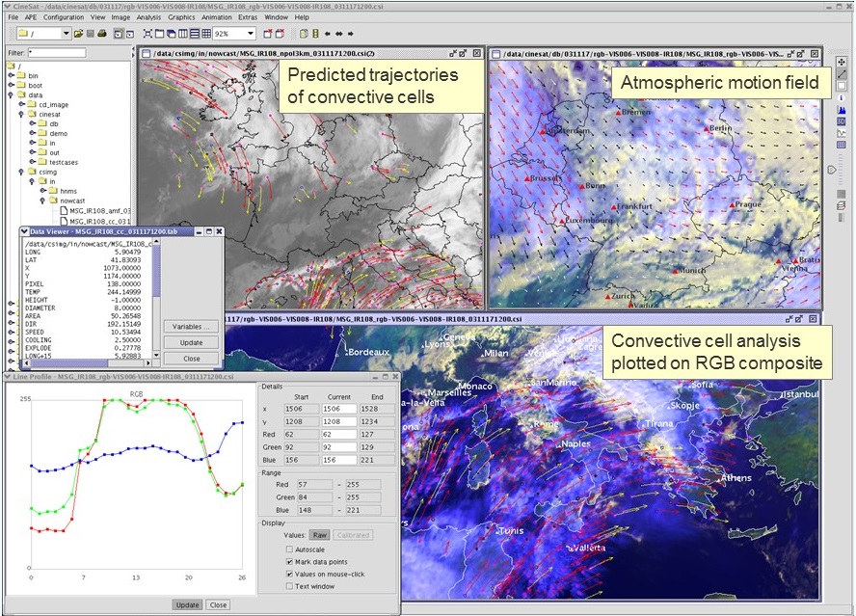This screenshot has width=856, height=616.
Task: Select the pan/move tool in right sidebar
Action: [x=842, y=60]
